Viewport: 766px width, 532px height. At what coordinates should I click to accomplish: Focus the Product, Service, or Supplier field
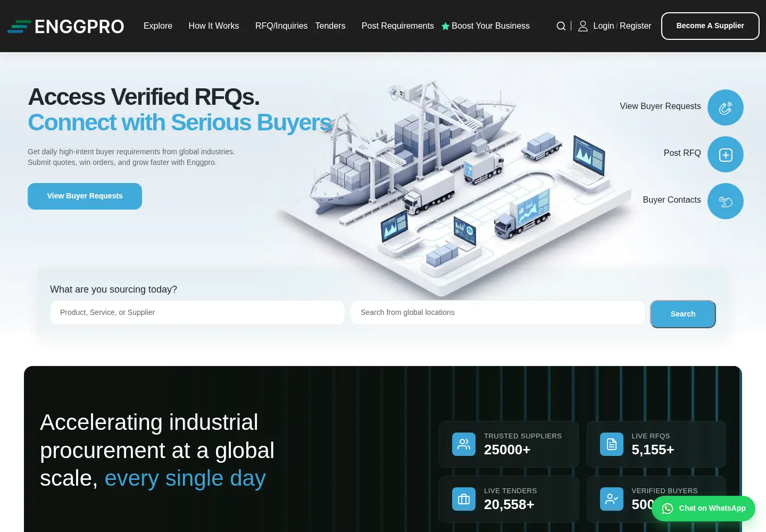pos(197,313)
